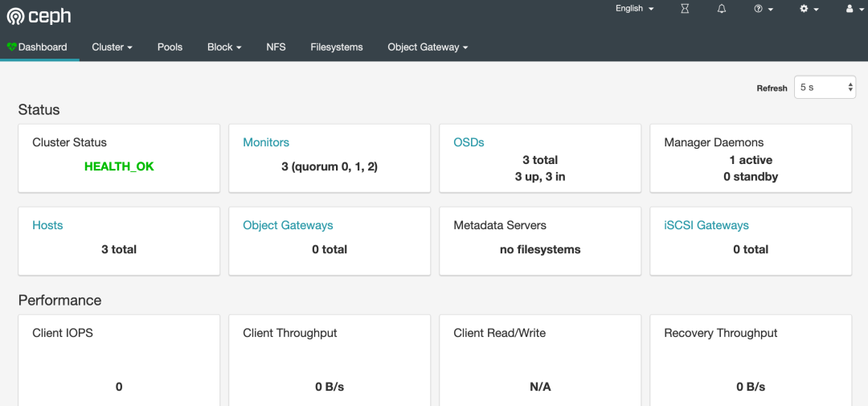Viewport: 868px width, 406px height.
Task: Open the task manager hourglass icon
Action: coord(685,9)
